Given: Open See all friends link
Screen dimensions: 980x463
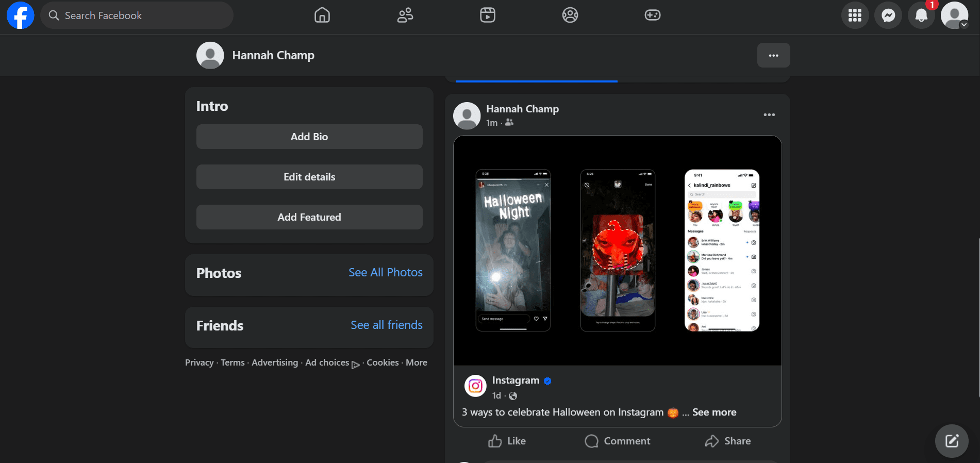Looking at the screenshot, I should click(x=386, y=325).
